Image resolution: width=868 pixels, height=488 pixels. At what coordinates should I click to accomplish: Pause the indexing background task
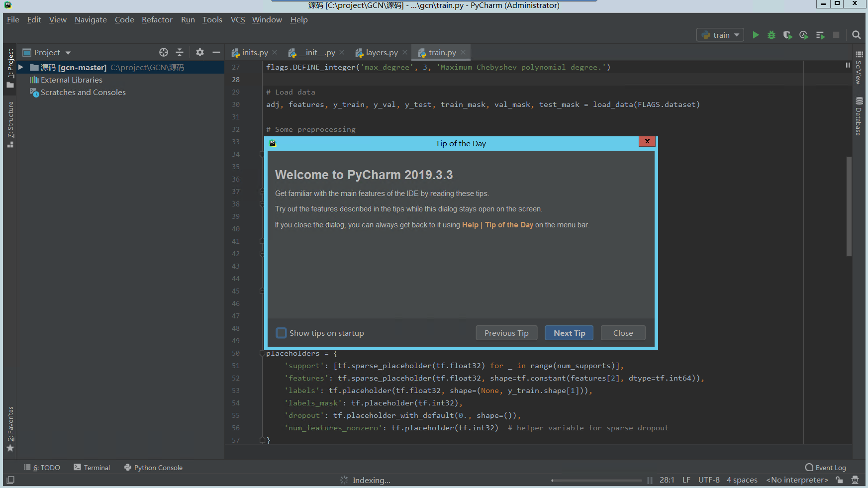point(650,480)
